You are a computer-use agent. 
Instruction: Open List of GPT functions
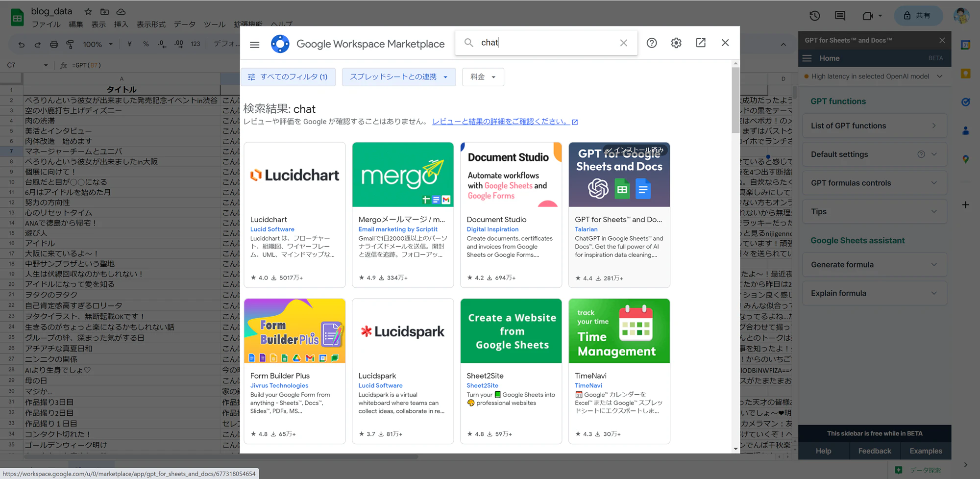point(874,126)
